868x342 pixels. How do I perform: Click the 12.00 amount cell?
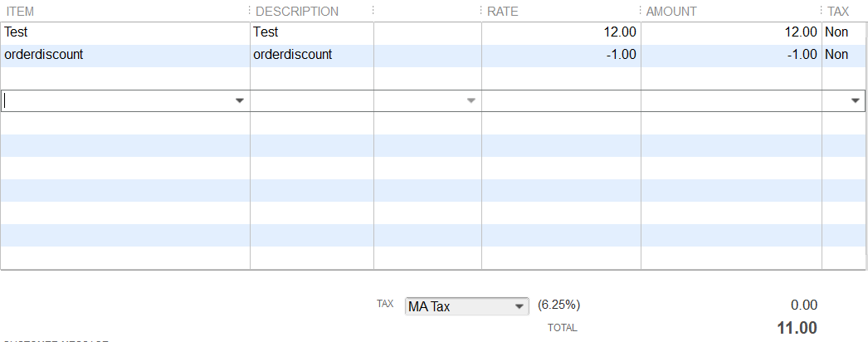730,32
